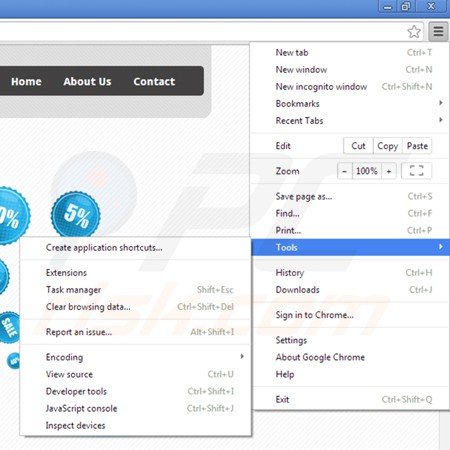
Task: Select About Google Chrome
Action: (x=350, y=357)
